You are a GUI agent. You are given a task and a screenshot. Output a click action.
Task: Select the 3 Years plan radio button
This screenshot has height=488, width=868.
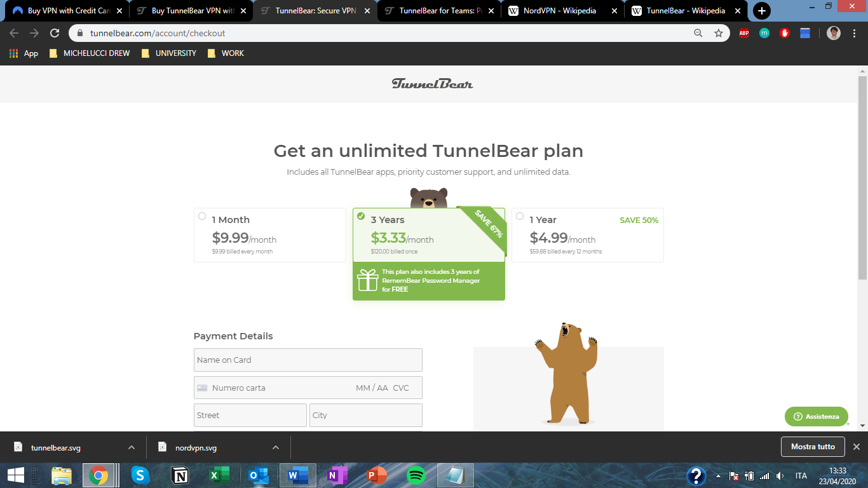point(361,216)
